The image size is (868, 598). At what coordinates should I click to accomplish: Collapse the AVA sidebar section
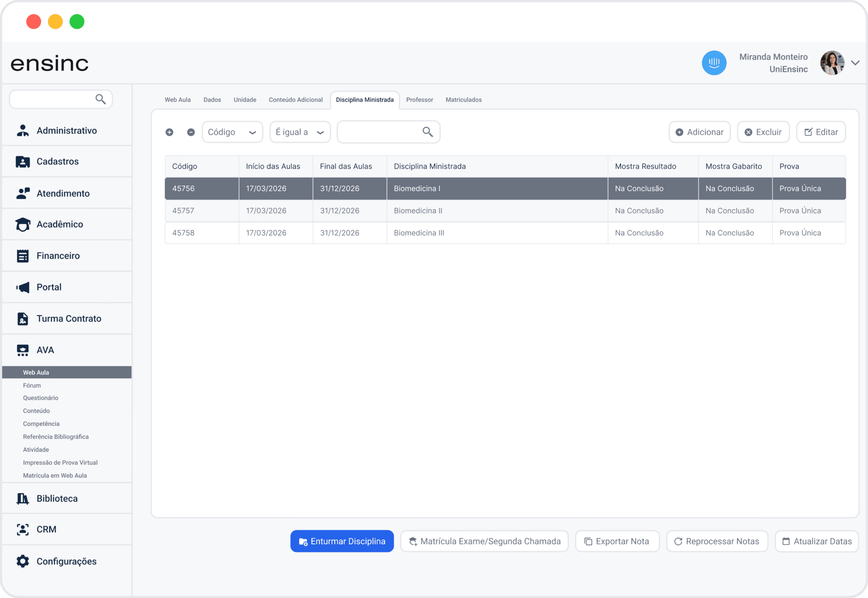tap(67, 350)
